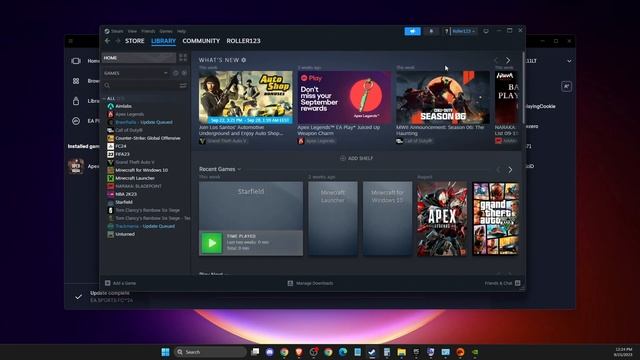This screenshot has height=360, width=640.
Task: Select NBA 2K23 in game list
Action: [x=126, y=194]
